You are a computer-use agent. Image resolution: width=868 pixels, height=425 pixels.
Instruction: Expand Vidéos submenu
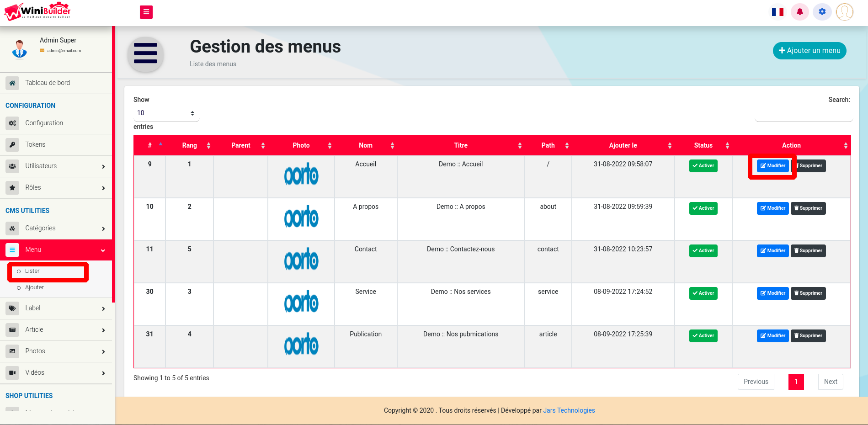[x=104, y=373]
